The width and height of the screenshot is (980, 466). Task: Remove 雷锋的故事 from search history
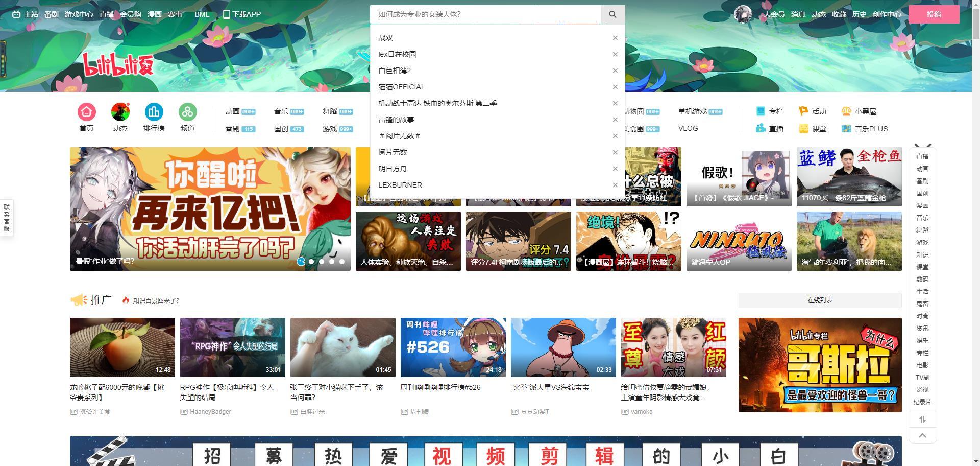point(615,120)
